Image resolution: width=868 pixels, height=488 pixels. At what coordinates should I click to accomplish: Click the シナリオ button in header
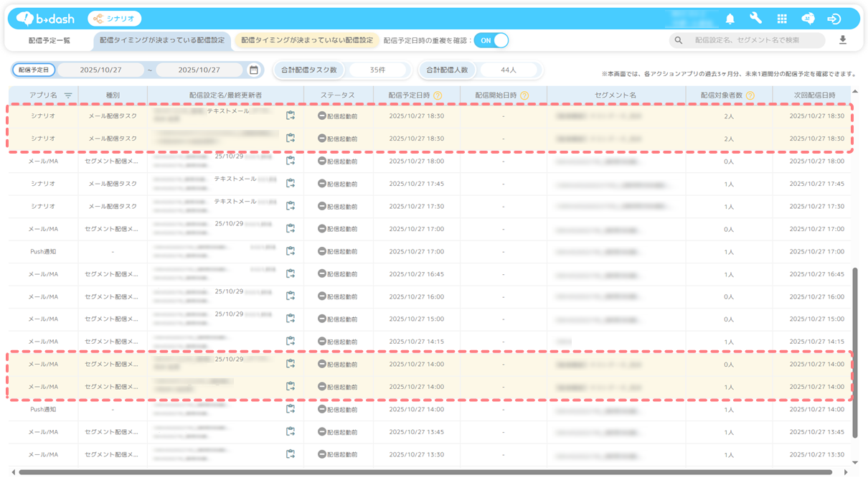pos(115,19)
